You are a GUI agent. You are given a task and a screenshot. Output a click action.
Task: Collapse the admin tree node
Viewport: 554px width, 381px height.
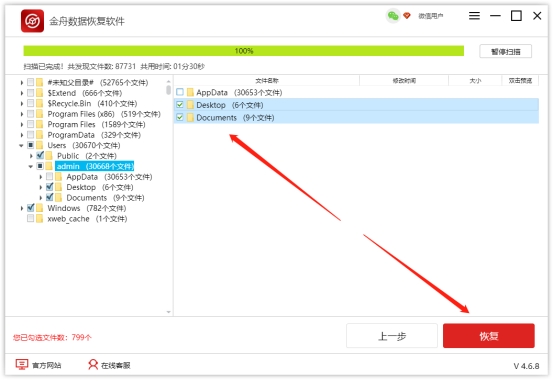[31, 166]
